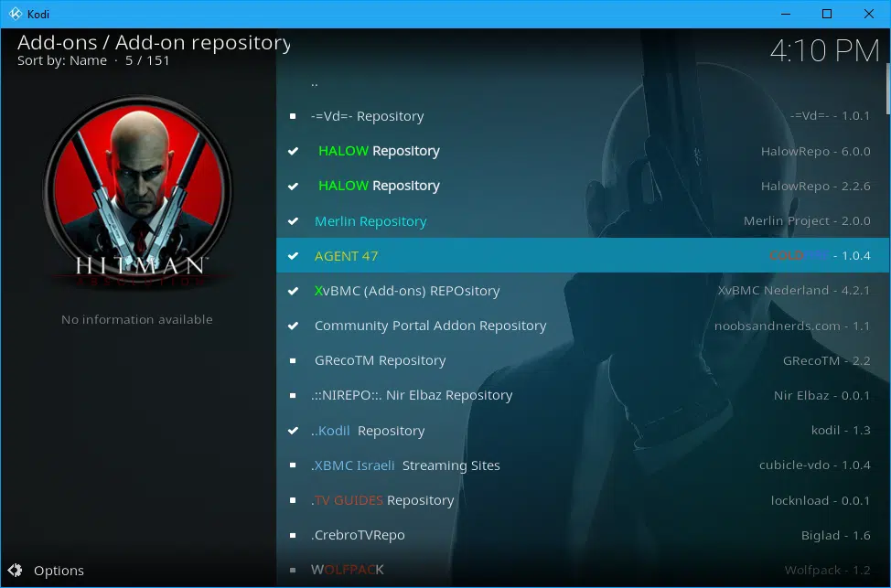Toggle the checkmark beside Community Portal Addon Repository
The image size is (891, 588).
point(292,326)
